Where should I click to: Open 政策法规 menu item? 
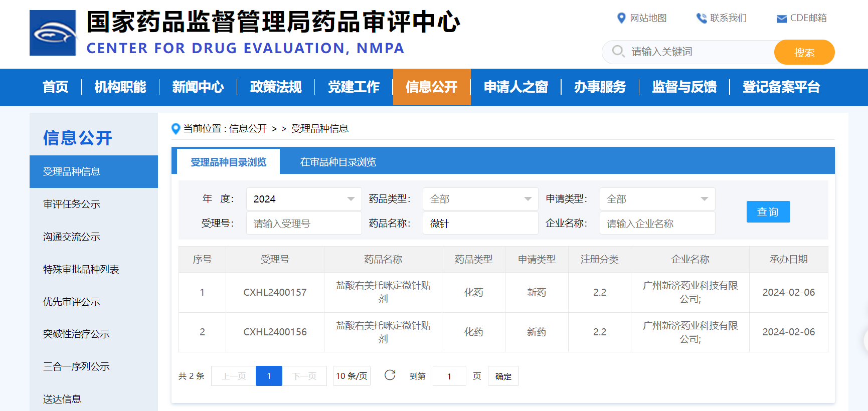pos(276,87)
